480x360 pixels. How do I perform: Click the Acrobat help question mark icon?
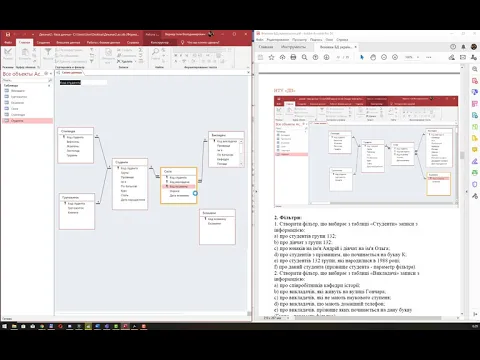coord(453,47)
